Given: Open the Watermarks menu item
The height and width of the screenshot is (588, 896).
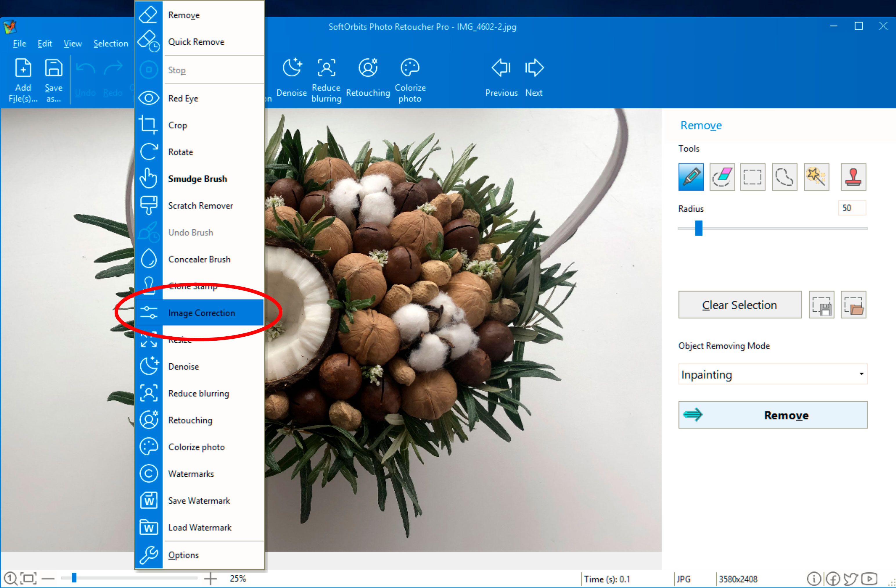Looking at the screenshot, I should click(191, 473).
